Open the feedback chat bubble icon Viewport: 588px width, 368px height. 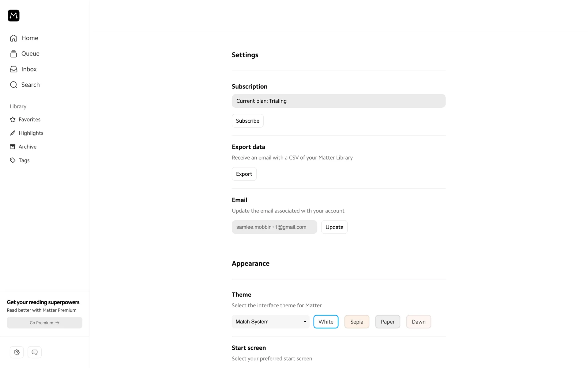pos(35,352)
